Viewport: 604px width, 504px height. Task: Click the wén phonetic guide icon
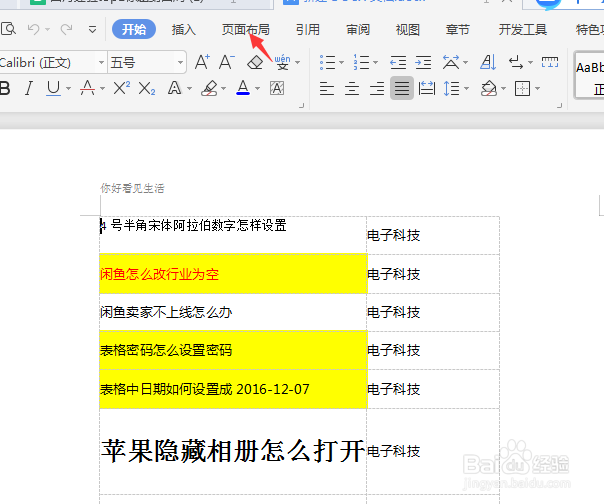(283, 62)
